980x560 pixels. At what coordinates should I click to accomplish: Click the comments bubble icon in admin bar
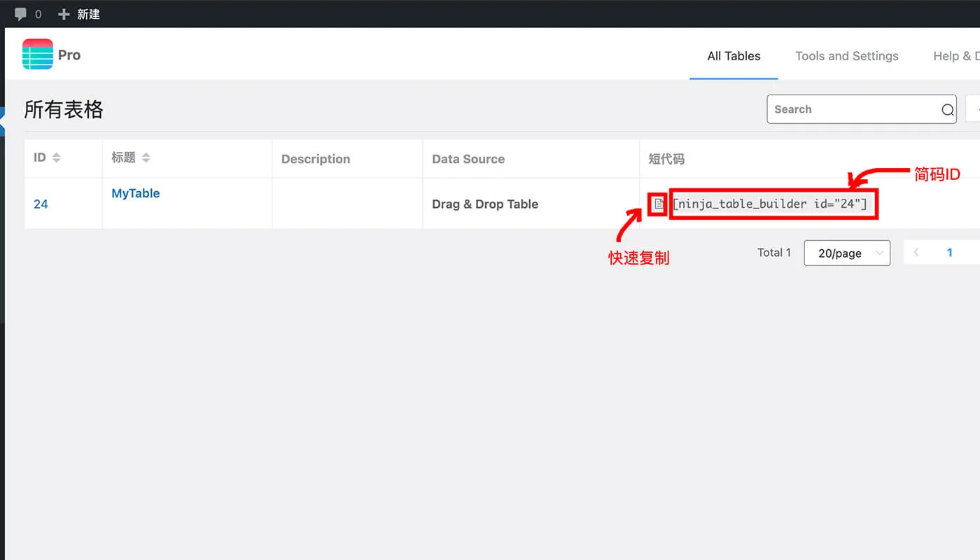21,14
